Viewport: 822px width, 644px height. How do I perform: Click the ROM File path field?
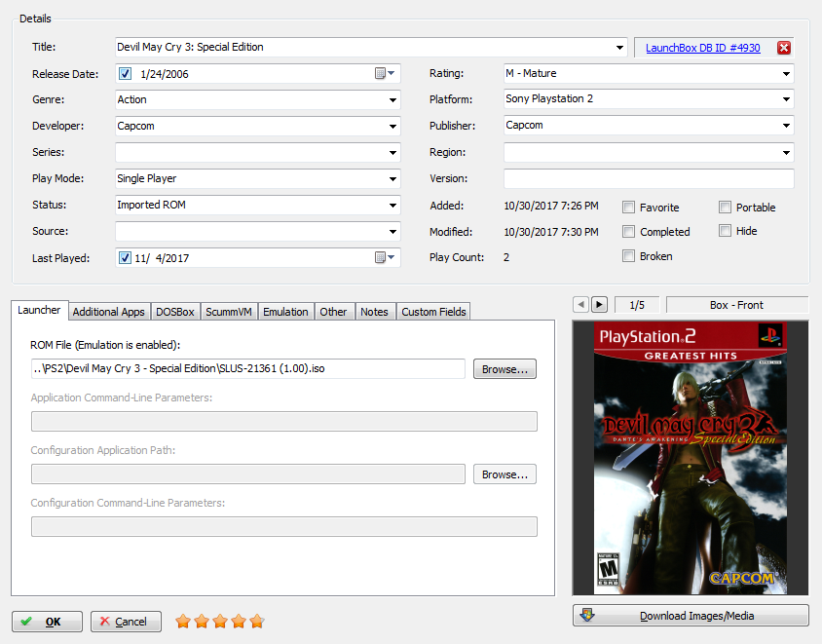pyautogui.click(x=248, y=368)
